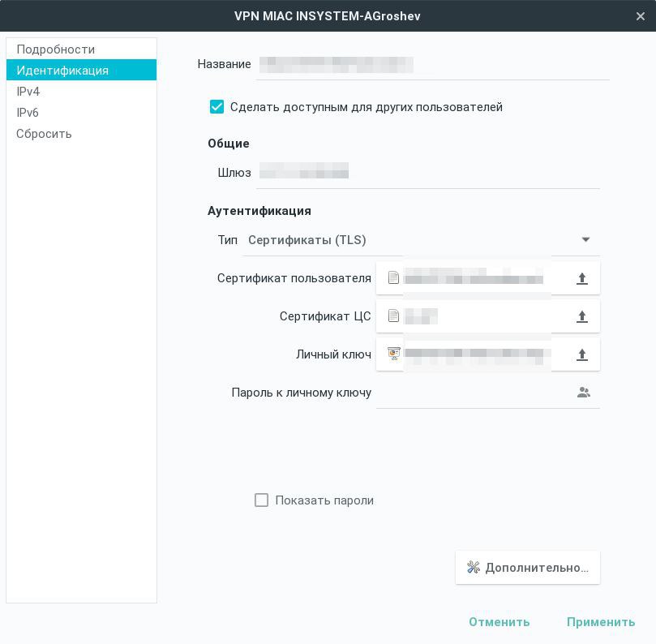Open the Подробности section
This screenshot has width=656, height=644.
[82, 49]
